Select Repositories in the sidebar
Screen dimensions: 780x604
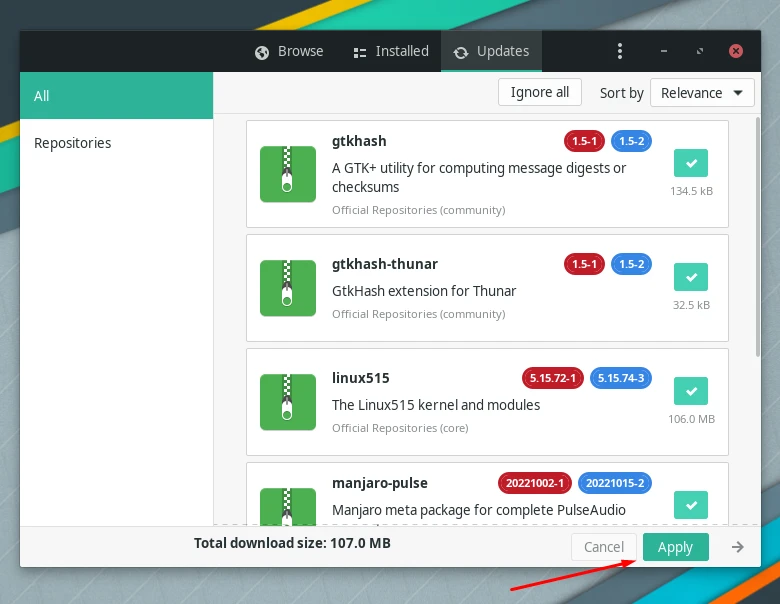click(x=116, y=143)
